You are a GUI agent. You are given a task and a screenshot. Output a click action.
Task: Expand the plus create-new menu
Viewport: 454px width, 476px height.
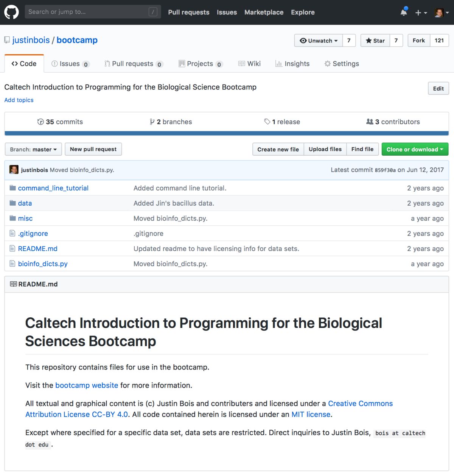[x=421, y=13]
